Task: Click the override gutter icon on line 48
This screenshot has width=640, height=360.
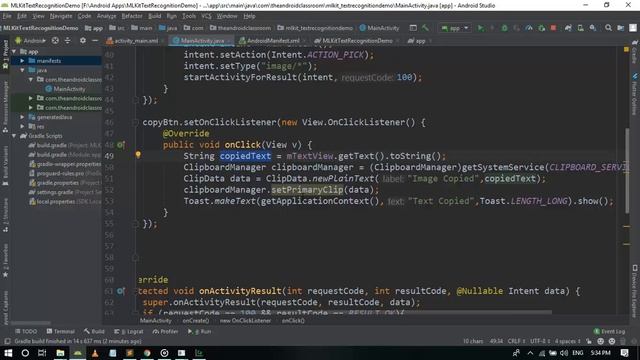Action: [121, 145]
